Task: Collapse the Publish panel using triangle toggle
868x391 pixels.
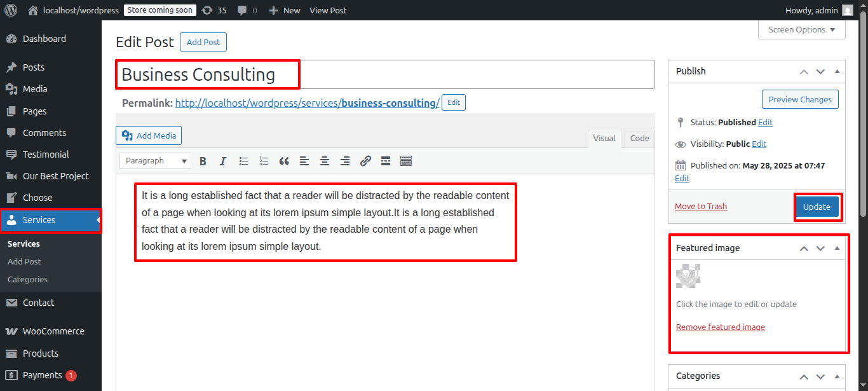Action: pos(837,71)
